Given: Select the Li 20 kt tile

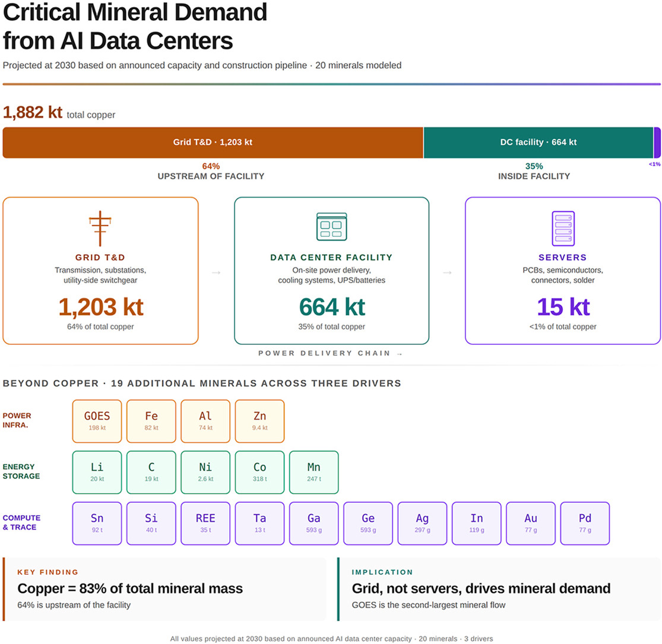Looking at the screenshot, I should [x=97, y=472].
